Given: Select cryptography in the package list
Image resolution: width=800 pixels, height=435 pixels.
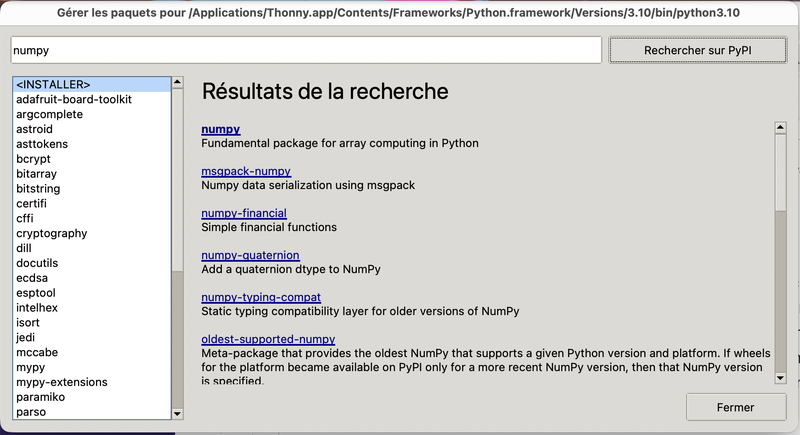Looking at the screenshot, I should 92,233.
